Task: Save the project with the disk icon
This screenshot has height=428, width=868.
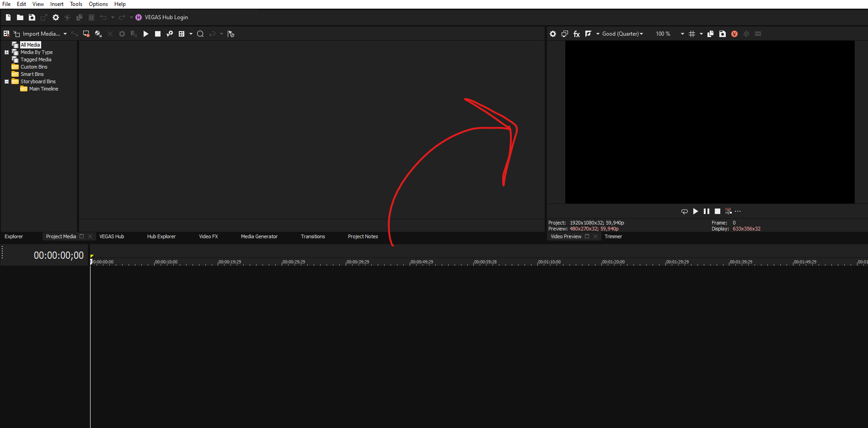Action: [32, 17]
